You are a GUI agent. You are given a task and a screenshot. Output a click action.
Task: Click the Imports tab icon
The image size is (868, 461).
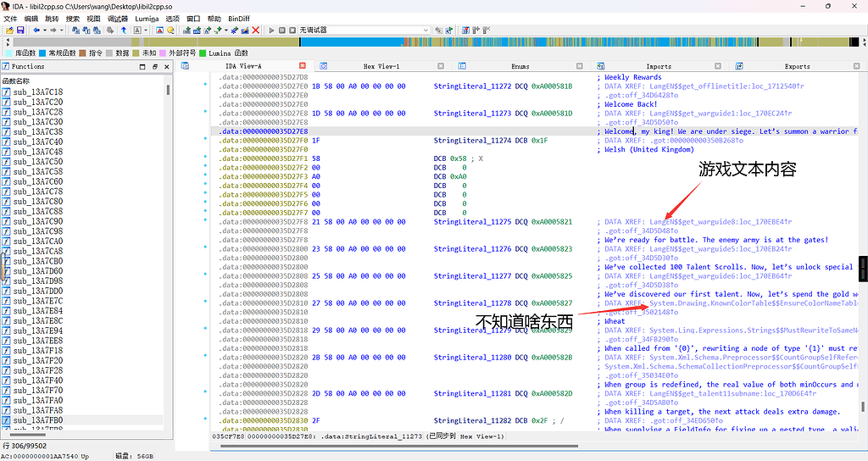(601, 66)
